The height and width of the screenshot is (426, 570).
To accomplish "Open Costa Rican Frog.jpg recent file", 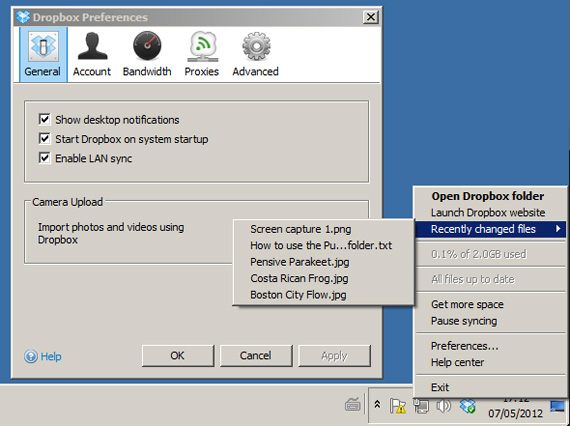I will pyautogui.click(x=323, y=278).
